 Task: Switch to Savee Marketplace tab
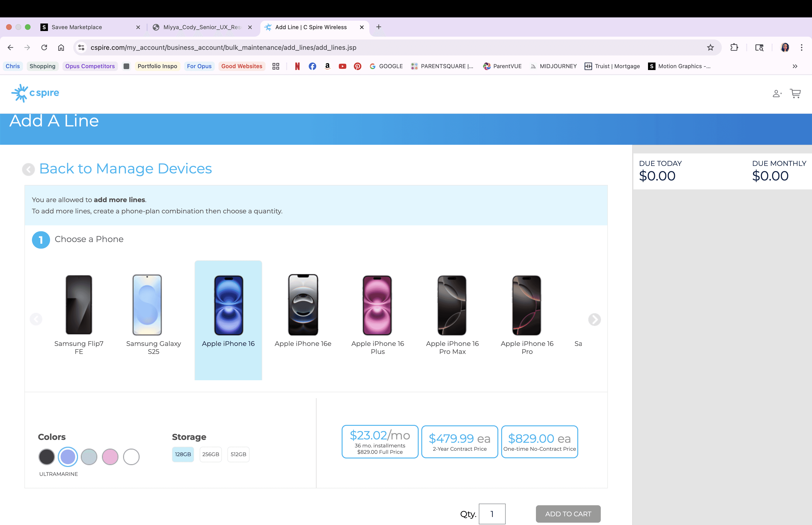pos(77,27)
